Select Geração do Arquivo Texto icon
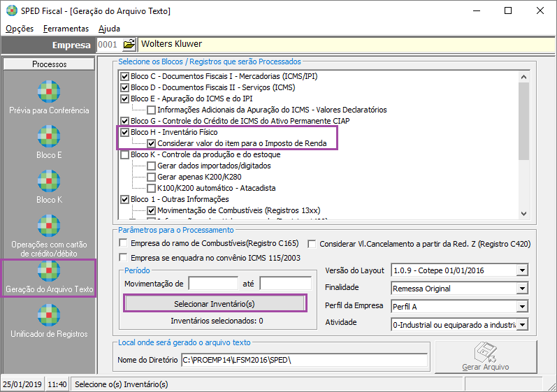The image size is (557, 392). coord(49,271)
